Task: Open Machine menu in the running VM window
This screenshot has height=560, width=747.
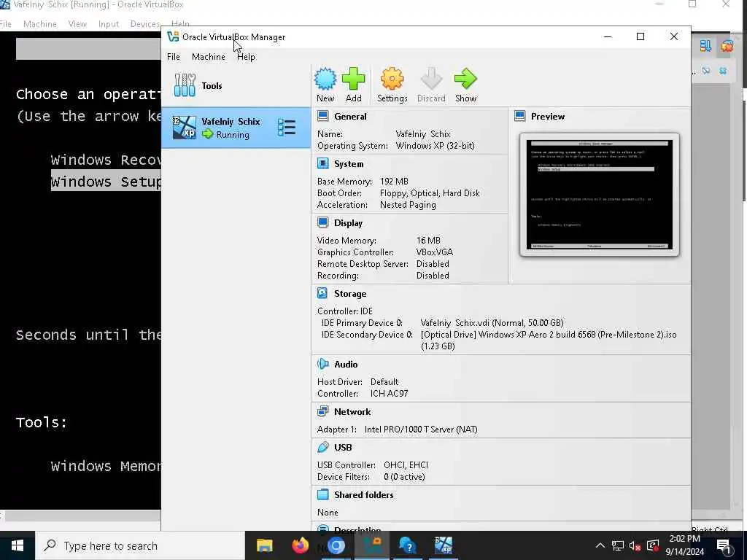Action: 40,24
